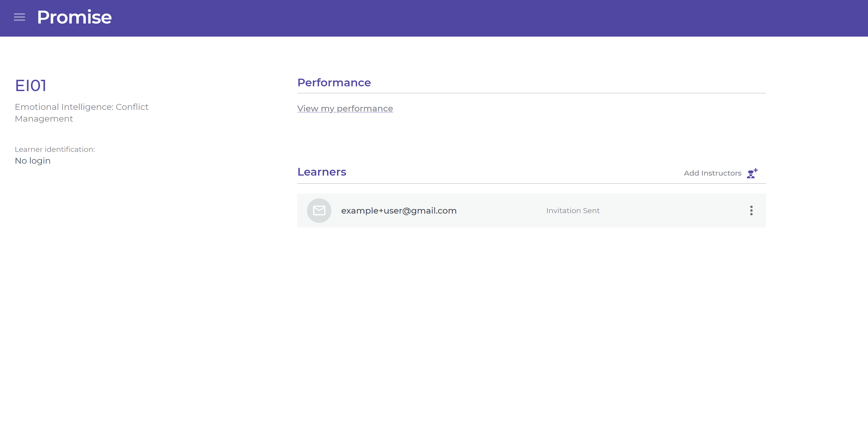Click the EI01 course code heading
This screenshot has width=868, height=445.
[31, 86]
